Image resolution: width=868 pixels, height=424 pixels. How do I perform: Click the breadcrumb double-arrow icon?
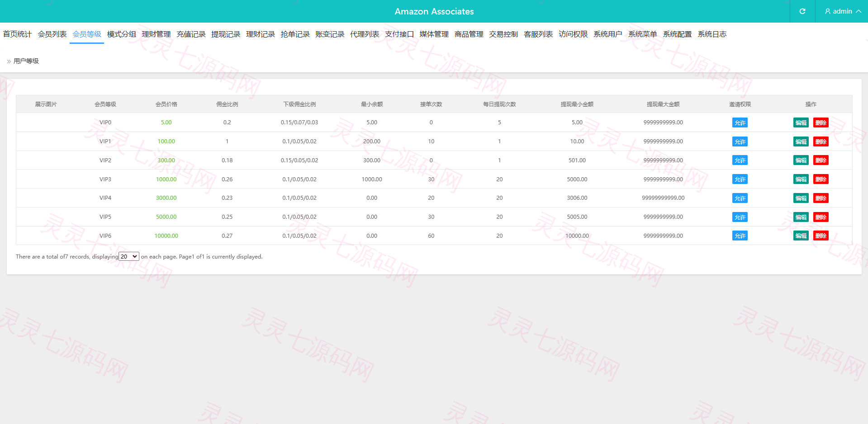coord(9,61)
